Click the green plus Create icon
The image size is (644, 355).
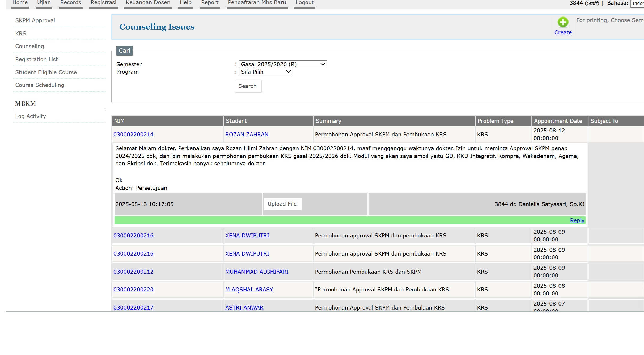point(563,22)
